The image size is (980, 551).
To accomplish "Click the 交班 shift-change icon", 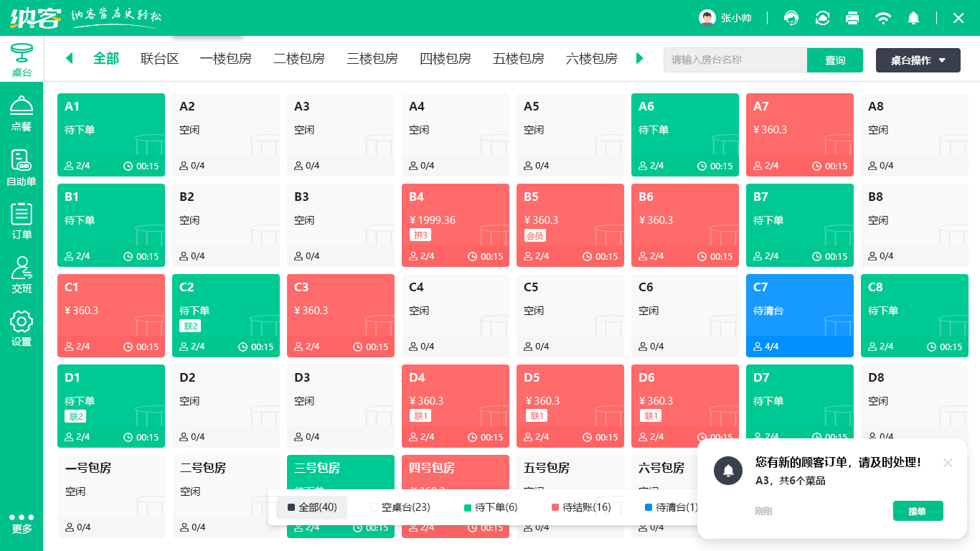I will 22,272.
